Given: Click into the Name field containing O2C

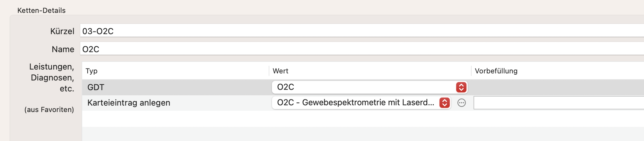Looking at the screenshot, I should click(x=362, y=49).
